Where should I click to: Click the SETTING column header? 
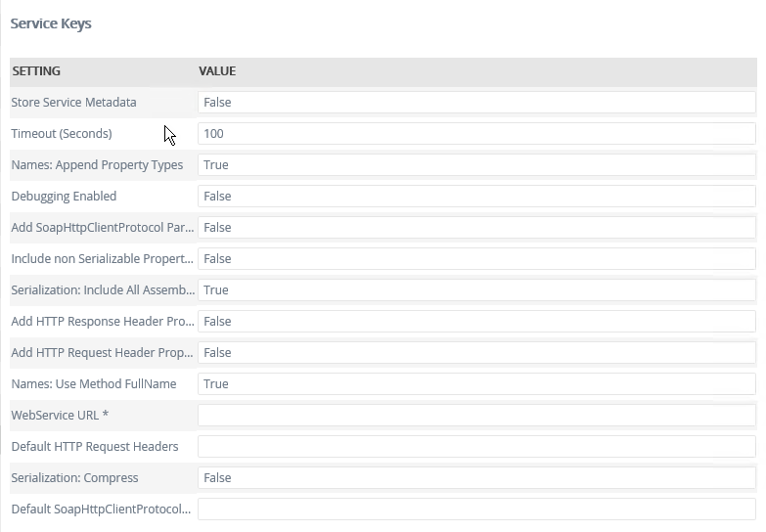pos(36,71)
